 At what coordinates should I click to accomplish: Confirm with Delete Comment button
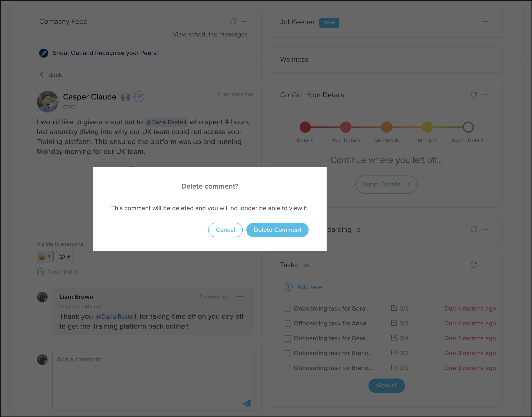click(x=277, y=230)
